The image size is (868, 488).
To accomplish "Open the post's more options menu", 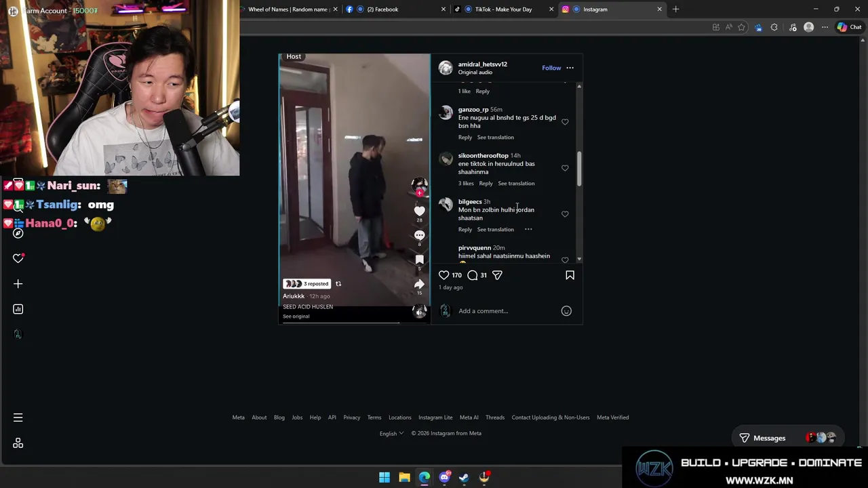I will click(x=570, y=68).
